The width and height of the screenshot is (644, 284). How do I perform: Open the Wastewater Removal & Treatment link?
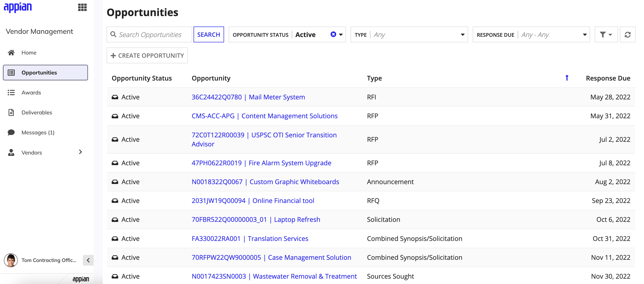point(274,276)
